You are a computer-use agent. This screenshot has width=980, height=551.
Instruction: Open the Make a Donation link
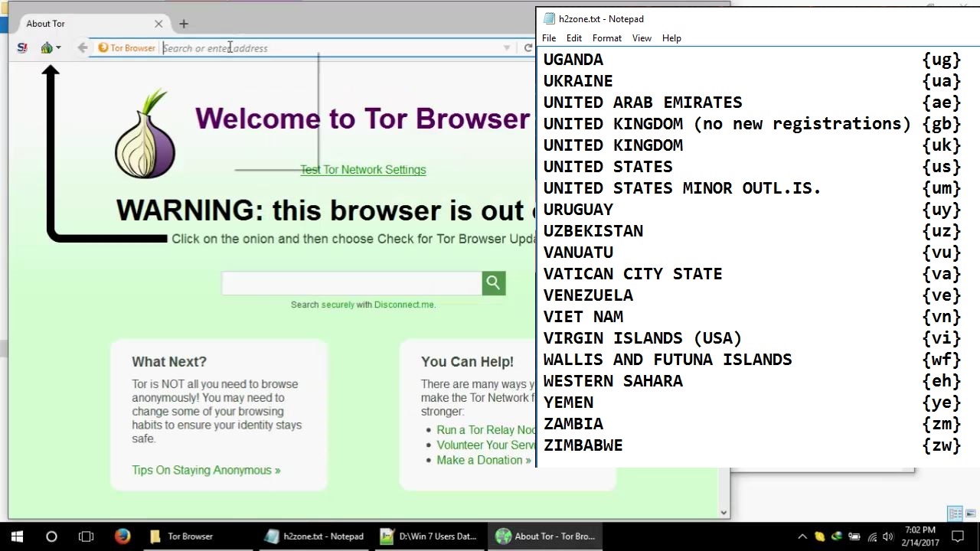[x=484, y=460]
